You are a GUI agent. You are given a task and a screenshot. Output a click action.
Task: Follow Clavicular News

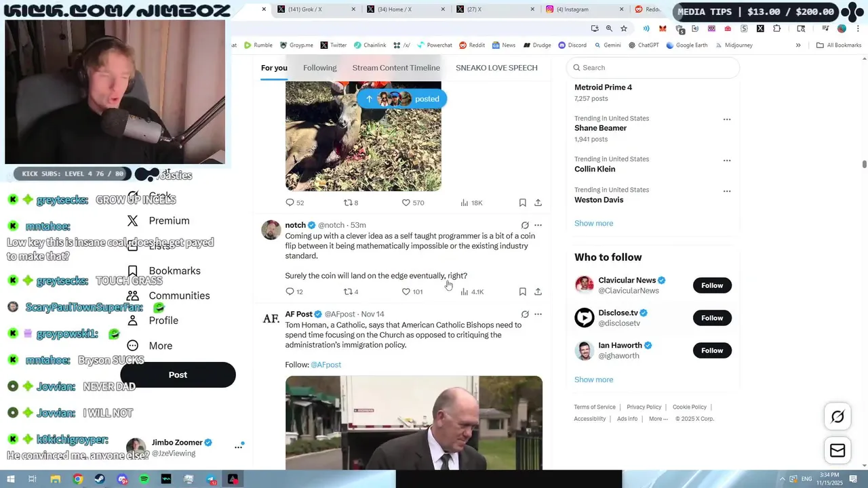[x=712, y=285]
